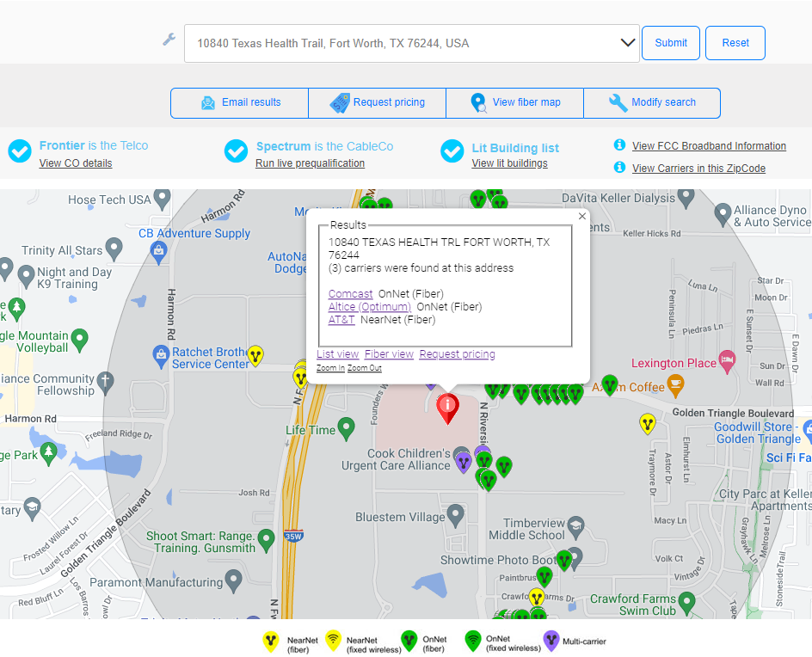Click the Lit Building list checkmark icon
Viewport: 812px width, 657px height.
[452, 151]
